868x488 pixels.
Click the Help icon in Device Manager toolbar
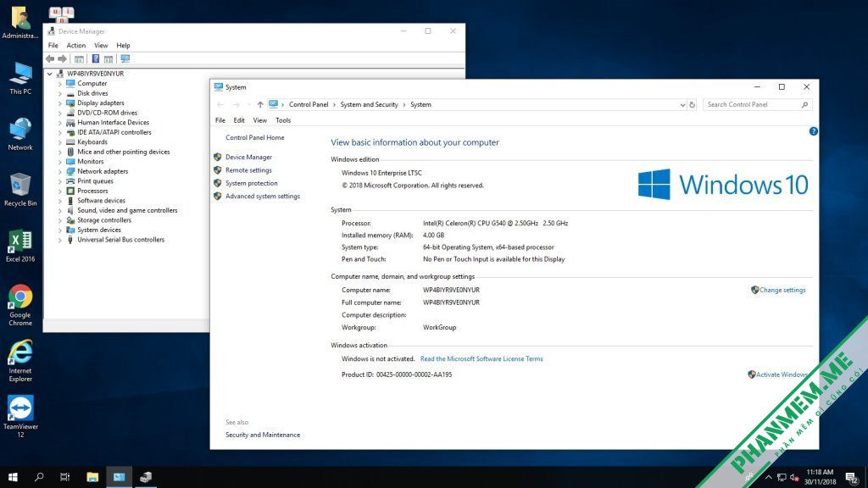click(96, 58)
